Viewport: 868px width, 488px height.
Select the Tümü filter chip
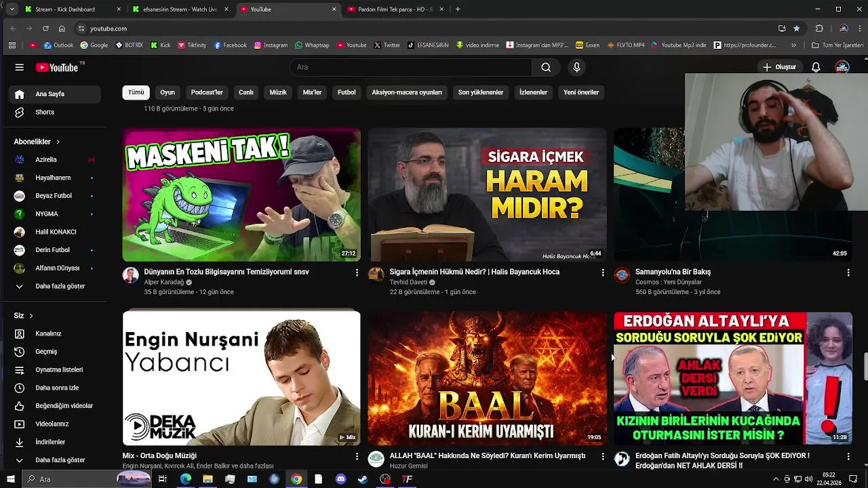click(136, 92)
